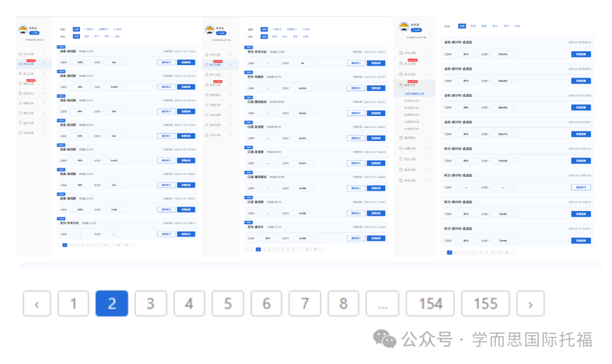Expand 评分记录 using its arrow

[x=44, y=54]
